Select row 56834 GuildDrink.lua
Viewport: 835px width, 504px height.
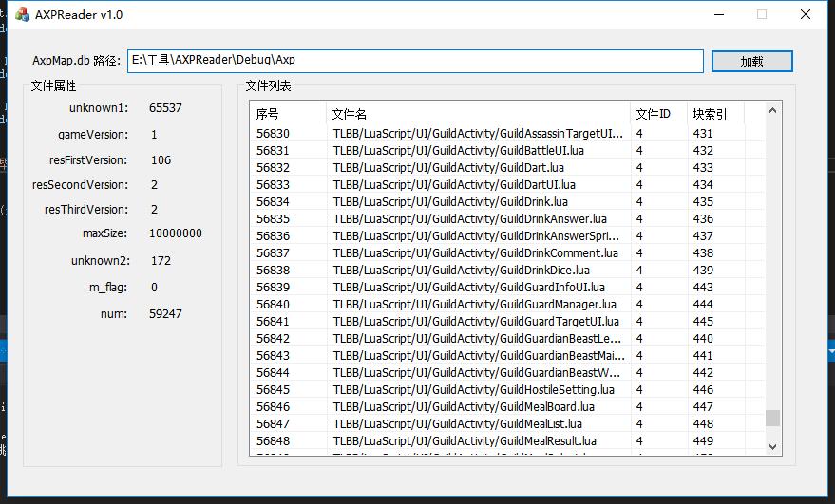pyautogui.click(x=450, y=202)
